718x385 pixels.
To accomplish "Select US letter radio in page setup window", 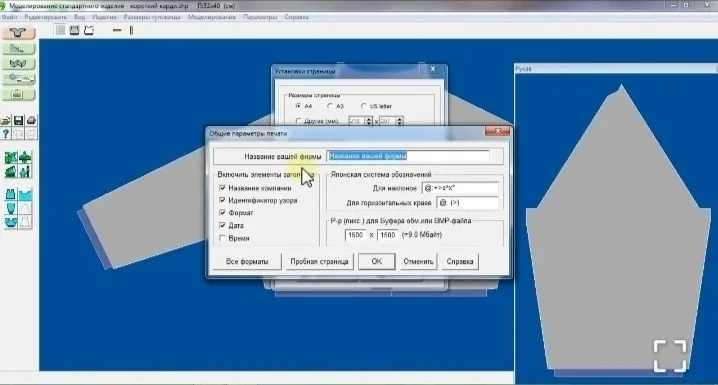I will [364, 106].
